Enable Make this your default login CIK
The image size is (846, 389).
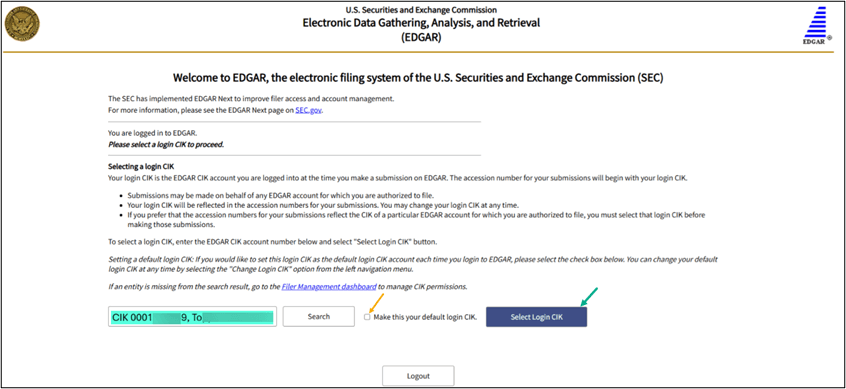367,317
